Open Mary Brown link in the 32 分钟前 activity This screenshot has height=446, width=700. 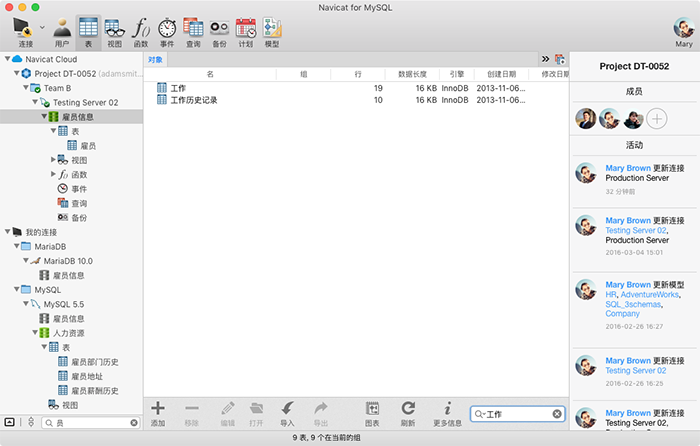click(x=628, y=168)
